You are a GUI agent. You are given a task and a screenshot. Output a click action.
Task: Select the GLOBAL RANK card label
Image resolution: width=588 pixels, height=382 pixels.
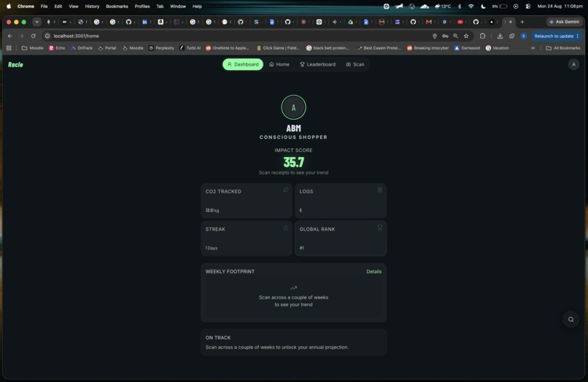click(317, 229)
